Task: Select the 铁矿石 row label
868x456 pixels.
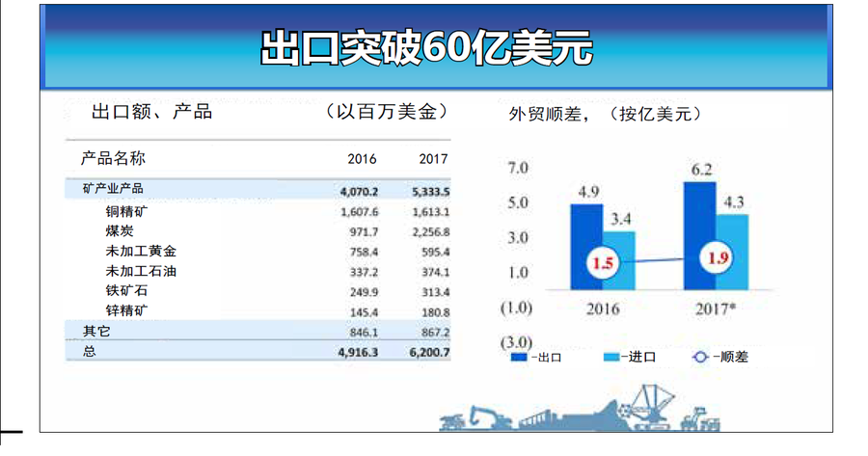Action: point(126,290)
